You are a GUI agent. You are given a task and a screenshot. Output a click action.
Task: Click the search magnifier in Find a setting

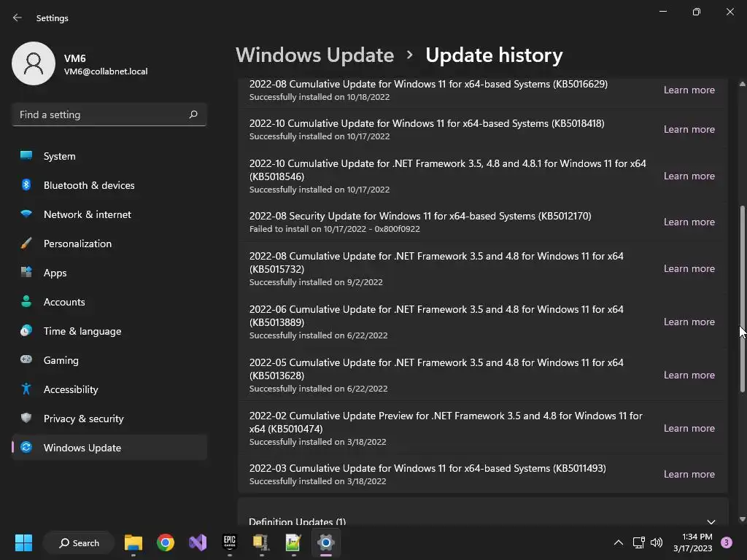click(193, 114)
